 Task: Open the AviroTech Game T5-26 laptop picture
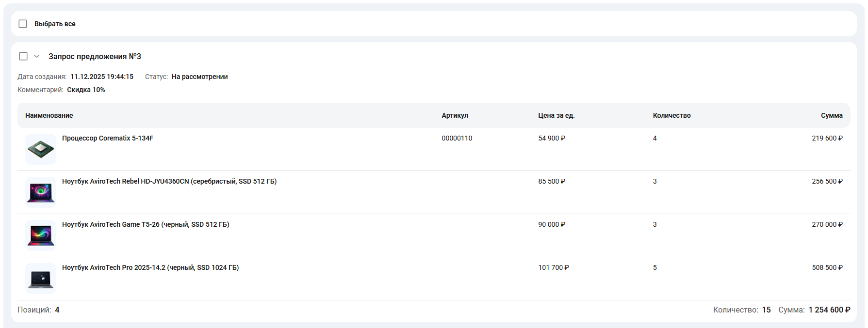click(x=41, y=235)
